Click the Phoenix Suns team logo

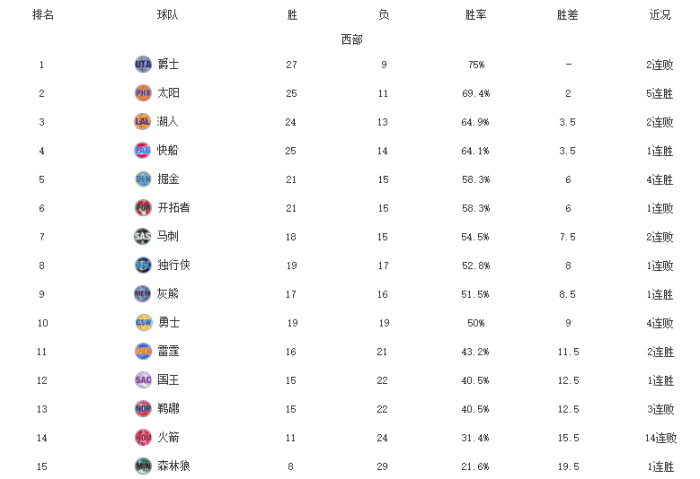(143, 93)
